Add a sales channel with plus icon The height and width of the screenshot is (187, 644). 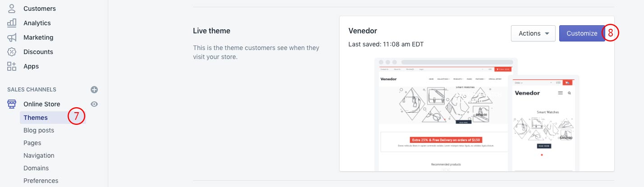pos(94,90)
